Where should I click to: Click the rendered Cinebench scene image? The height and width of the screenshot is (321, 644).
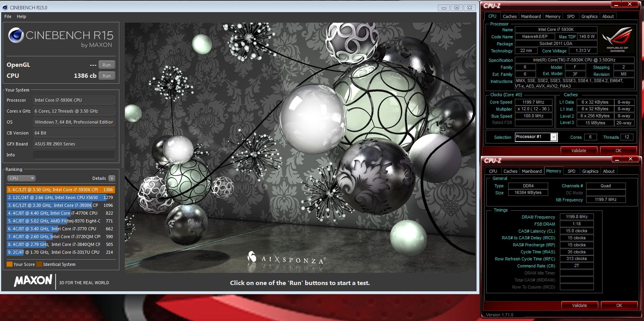[x=300, y=148]
